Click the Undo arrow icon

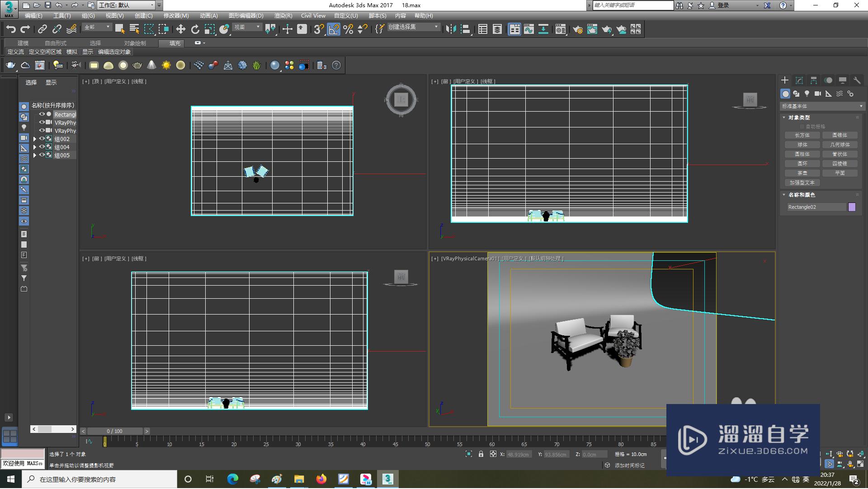11,29
